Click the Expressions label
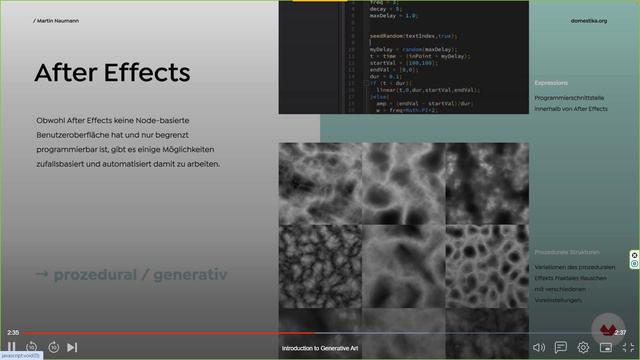Screen dimensions: 640x360 551,83
